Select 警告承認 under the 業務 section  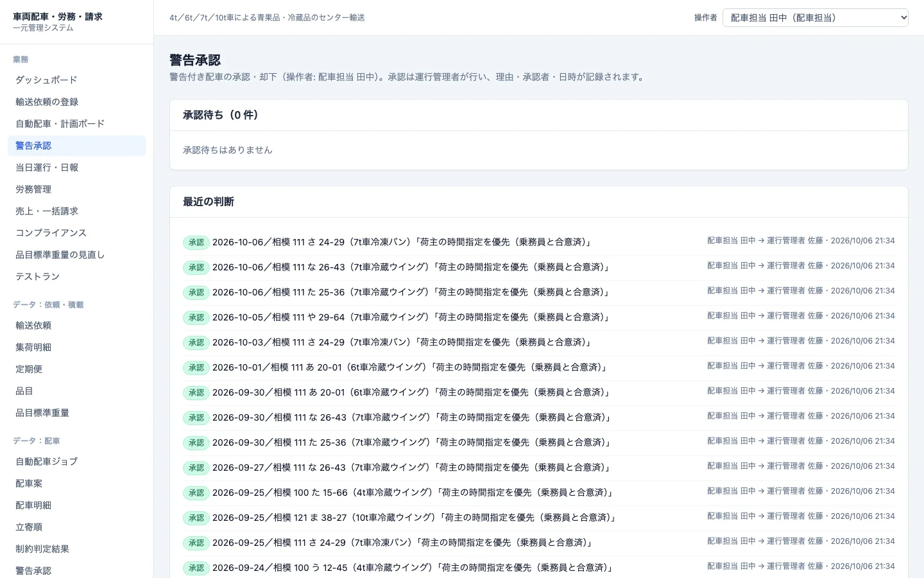pos(76,146)
